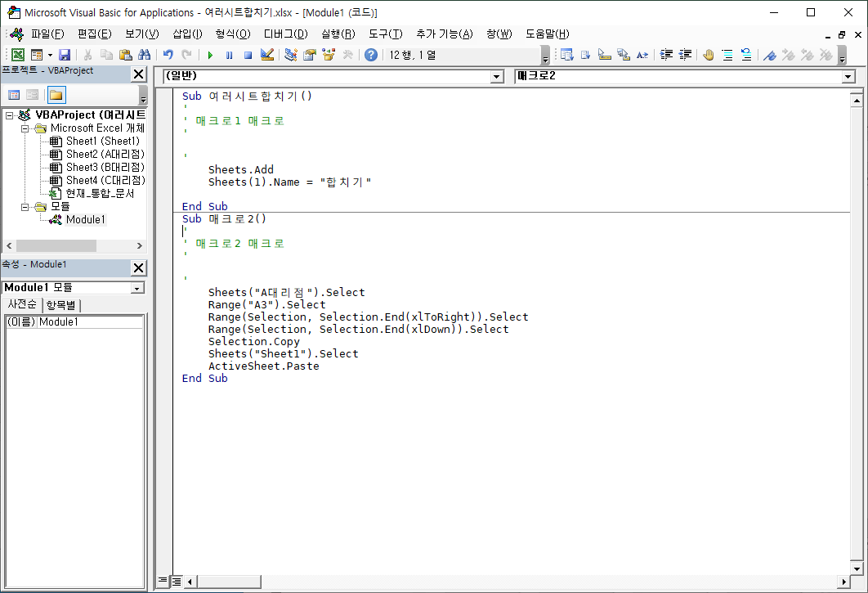Select Sheet1 (Sheet1) in project tree

(103, 142)
